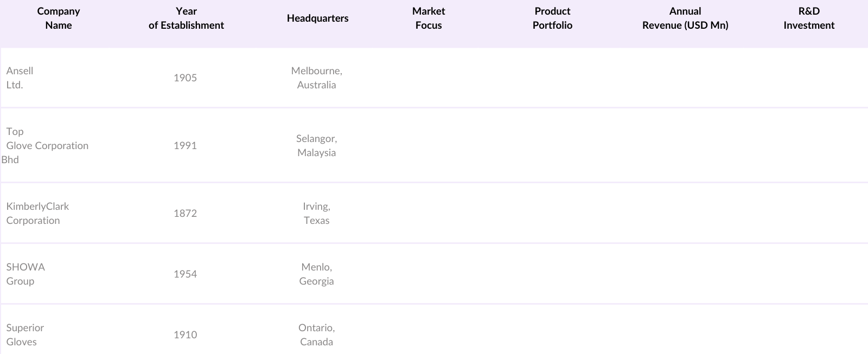Image resolution: width=868 pixels, height=354 pixels.
Task: Click the Company Name column header
Action: coord(59,18)
